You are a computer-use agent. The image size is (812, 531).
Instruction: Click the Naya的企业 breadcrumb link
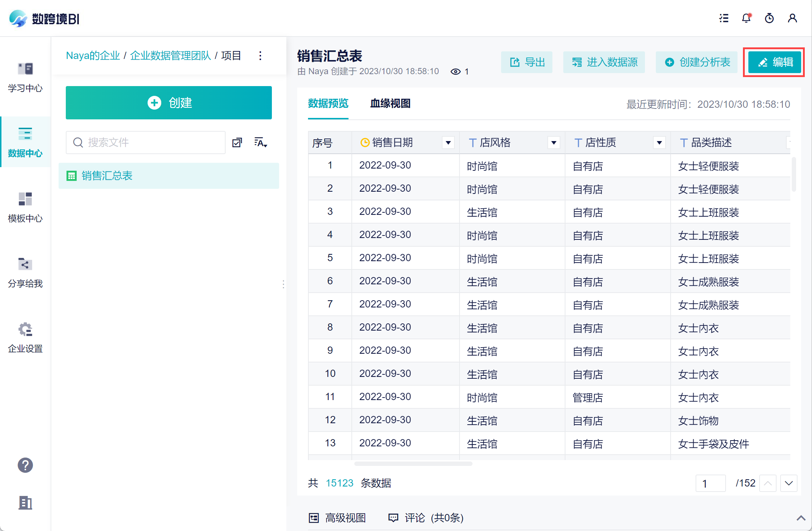click(x=93, y=56)
